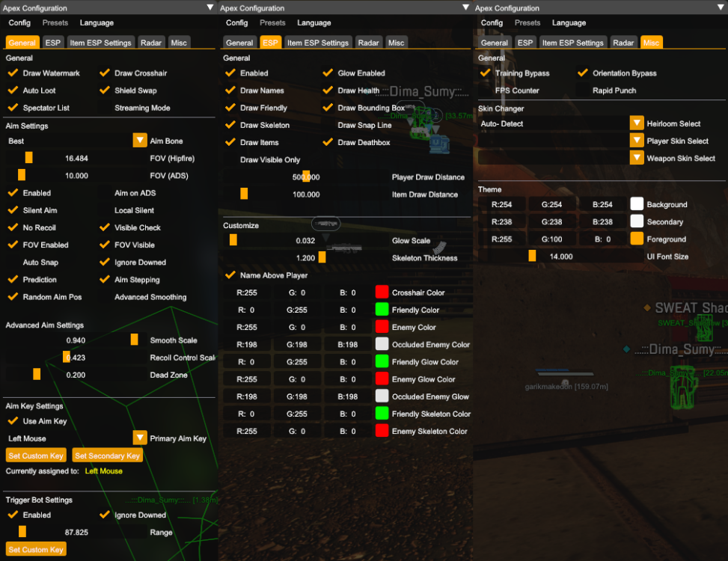Expand the Primary Aim Key dropdown
This screenshot has width=728, height=561.
(139, 438)
